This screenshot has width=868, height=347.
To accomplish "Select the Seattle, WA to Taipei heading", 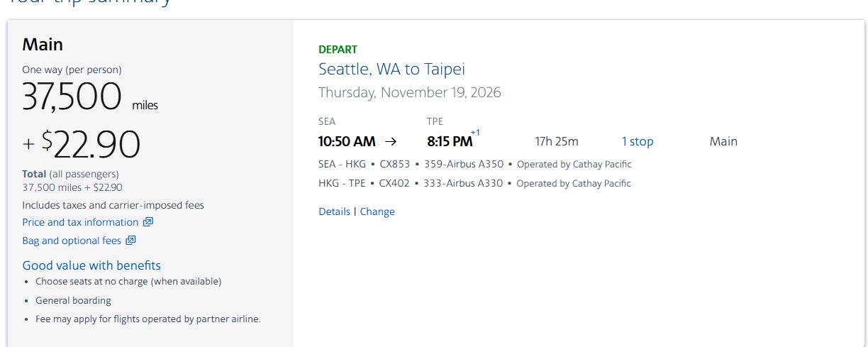I will pos(391,69).
